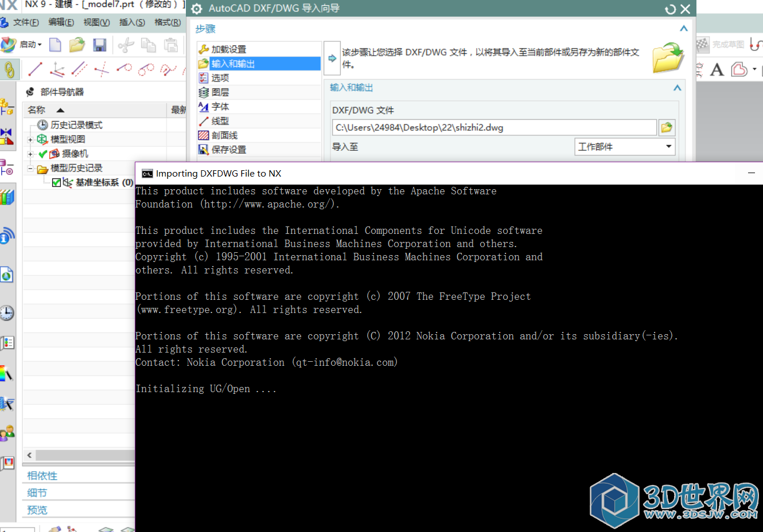The height and width of the screenshot is (532, 763).
Task: Select the line tangent to two circles tool
Action: pyautogui.click(x=146, y=69)
